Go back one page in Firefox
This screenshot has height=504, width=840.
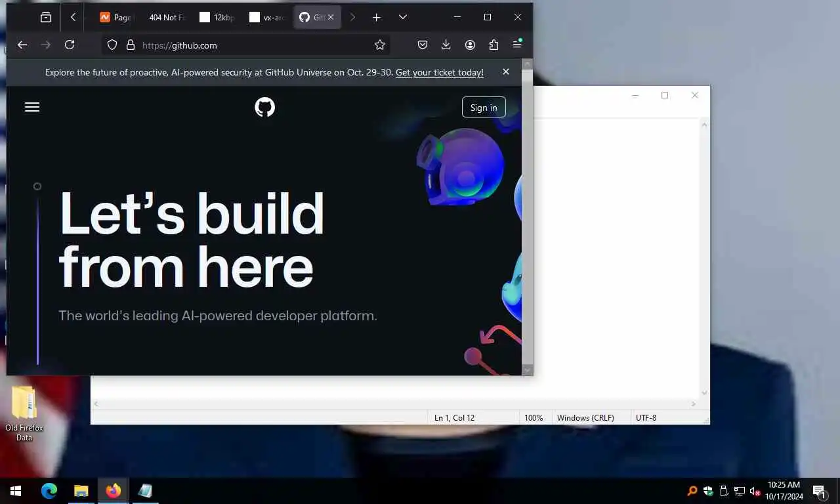pyautogui.click(x=22, y=45)
